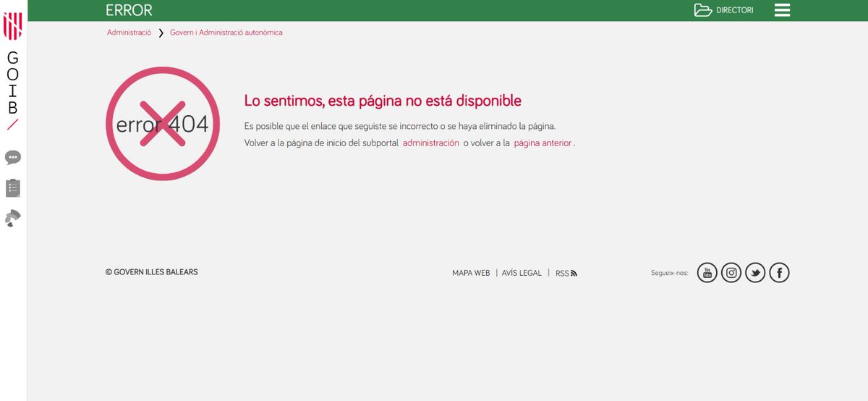This screenshot has height=401, width=868.
Task: Visit the Instagram profile icon
Action: pyautogui.click(x=731, y=273)
